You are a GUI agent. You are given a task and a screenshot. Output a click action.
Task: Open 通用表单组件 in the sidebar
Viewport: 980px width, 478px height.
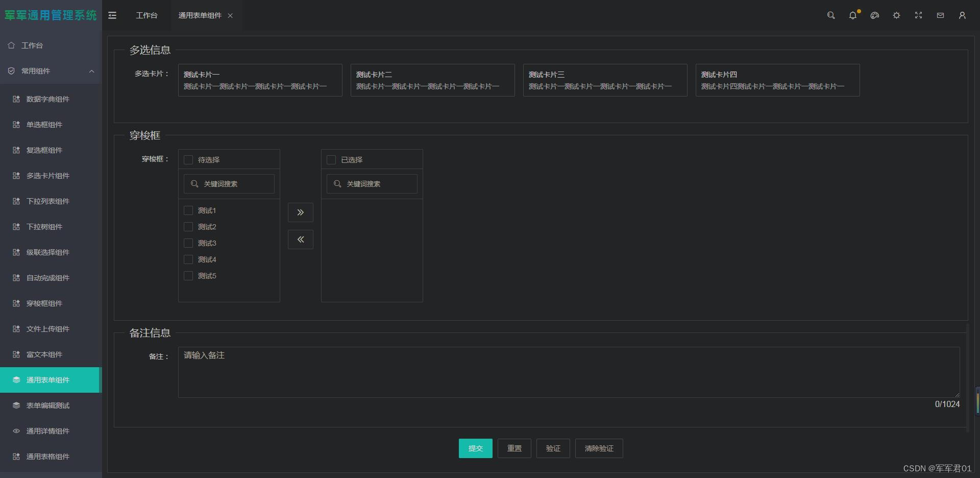tap(51, 380)
